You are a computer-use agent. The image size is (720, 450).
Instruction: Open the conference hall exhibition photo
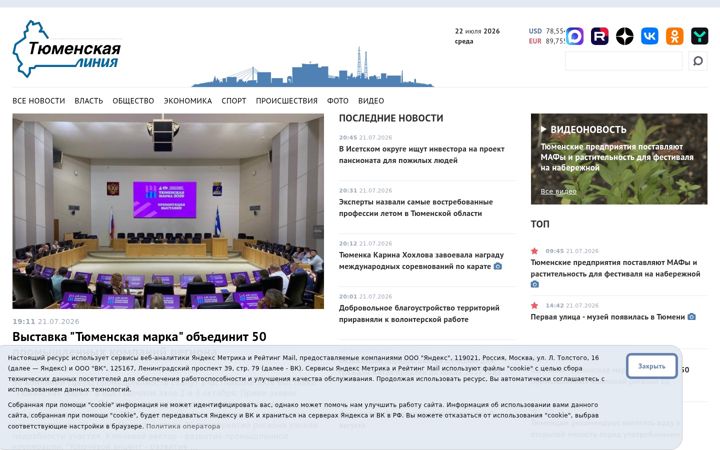click(x=168, y=211)
